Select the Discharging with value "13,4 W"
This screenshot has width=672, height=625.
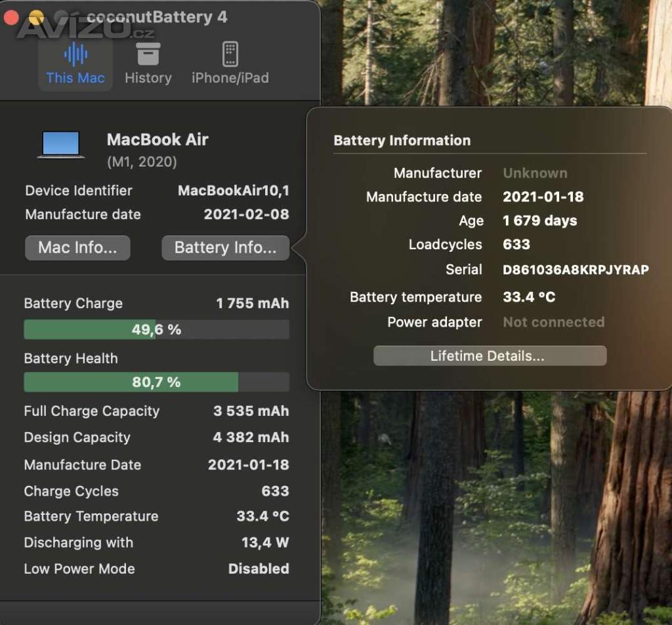265,542
